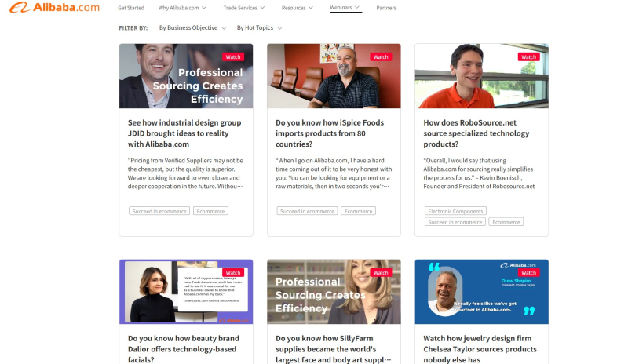Open 'See how industrial design group JDID' title
628x364 pixels.
184,133
